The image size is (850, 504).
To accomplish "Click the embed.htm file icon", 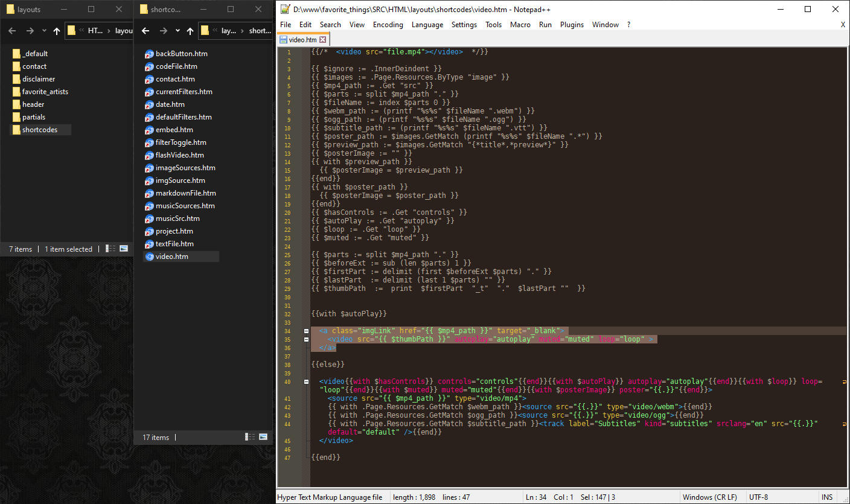I will tap(149, 130).
